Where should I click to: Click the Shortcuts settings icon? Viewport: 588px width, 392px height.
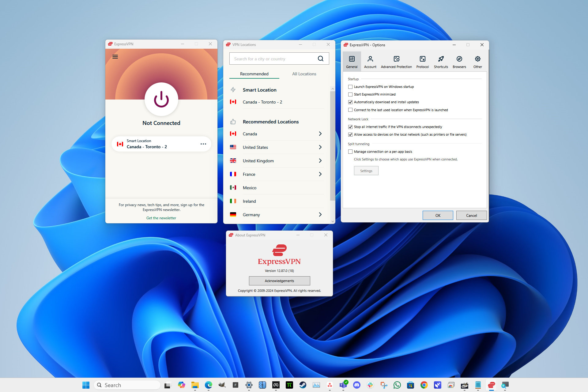441,60
